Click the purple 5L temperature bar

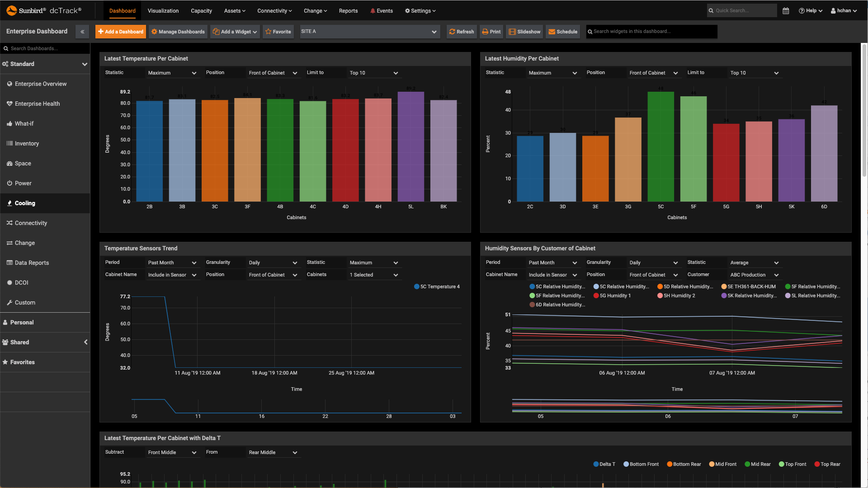pyautogui.click(x=410, y=147)
